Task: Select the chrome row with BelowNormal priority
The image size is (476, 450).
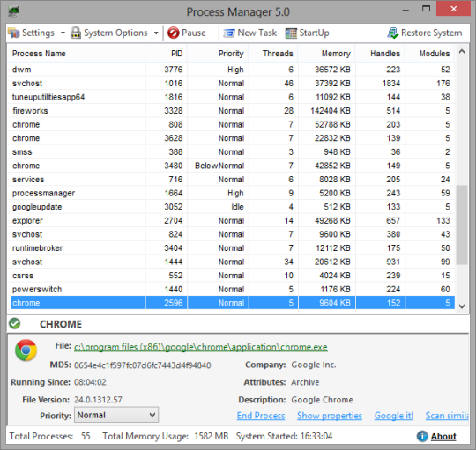Action: click(232, 166)
